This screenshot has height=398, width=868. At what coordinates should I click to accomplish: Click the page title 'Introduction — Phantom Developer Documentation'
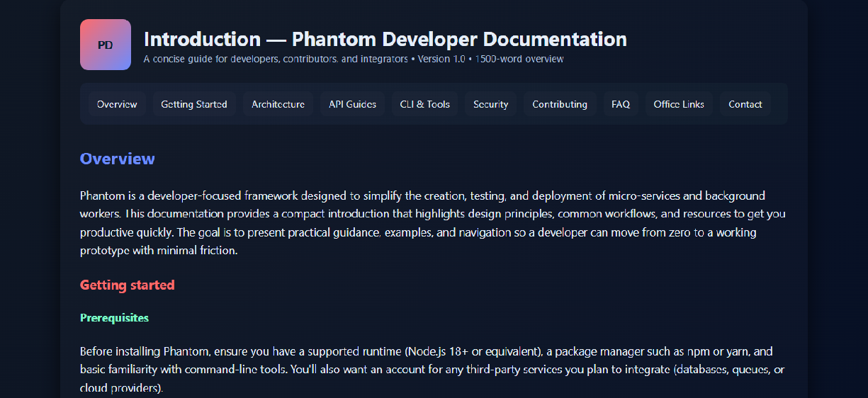[385, 39]
